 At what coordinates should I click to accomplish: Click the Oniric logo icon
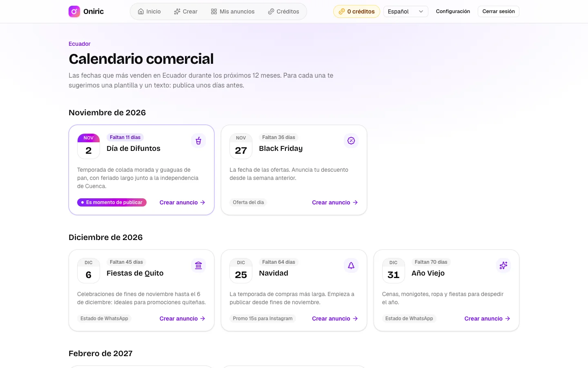pyautogui.click(x=74, y=11)
